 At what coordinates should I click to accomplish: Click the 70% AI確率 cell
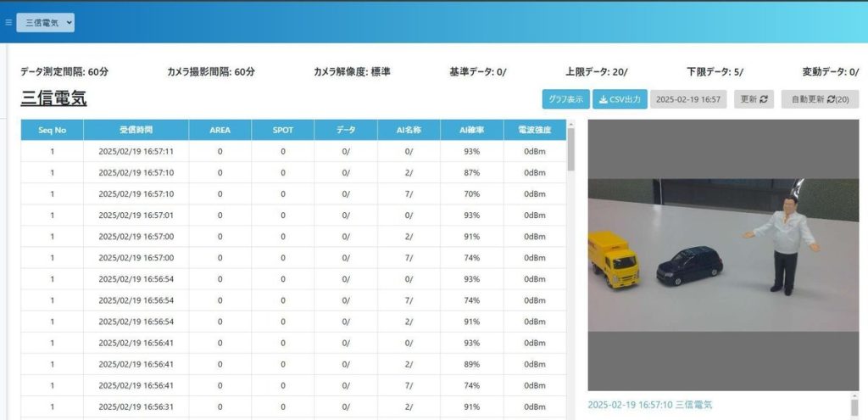[x=472, y=194]
